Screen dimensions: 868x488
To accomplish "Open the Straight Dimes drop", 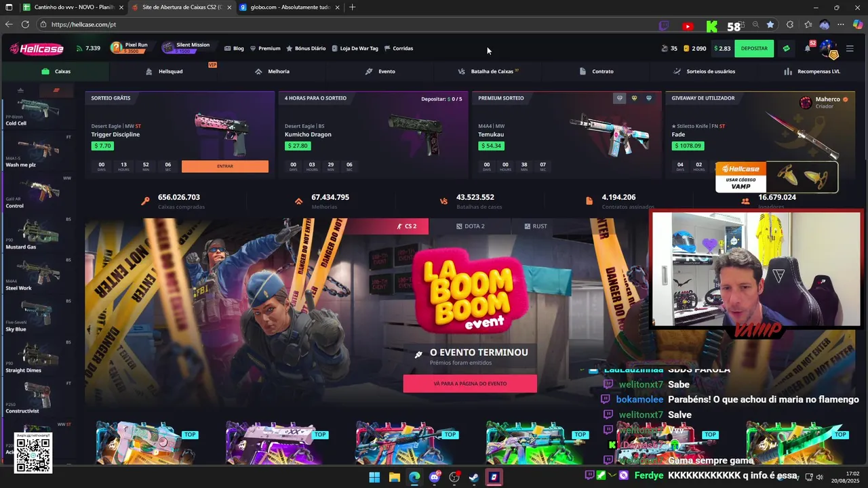I will tap(38, 356).
